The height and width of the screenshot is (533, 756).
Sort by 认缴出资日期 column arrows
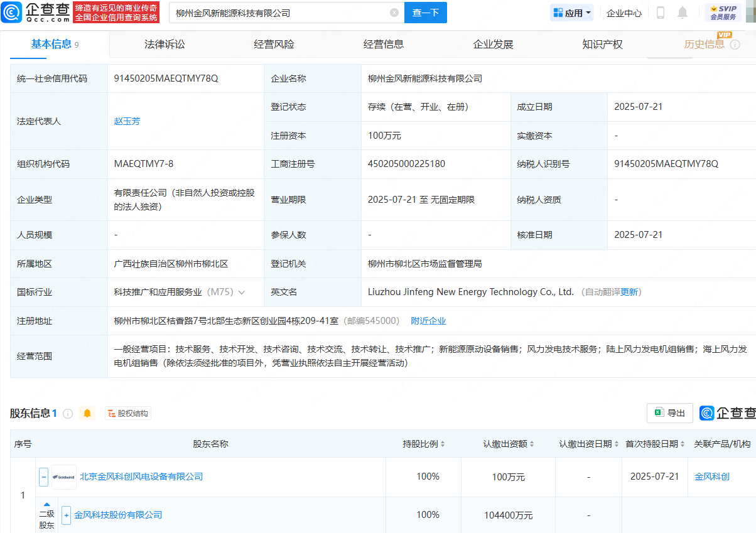617,444
